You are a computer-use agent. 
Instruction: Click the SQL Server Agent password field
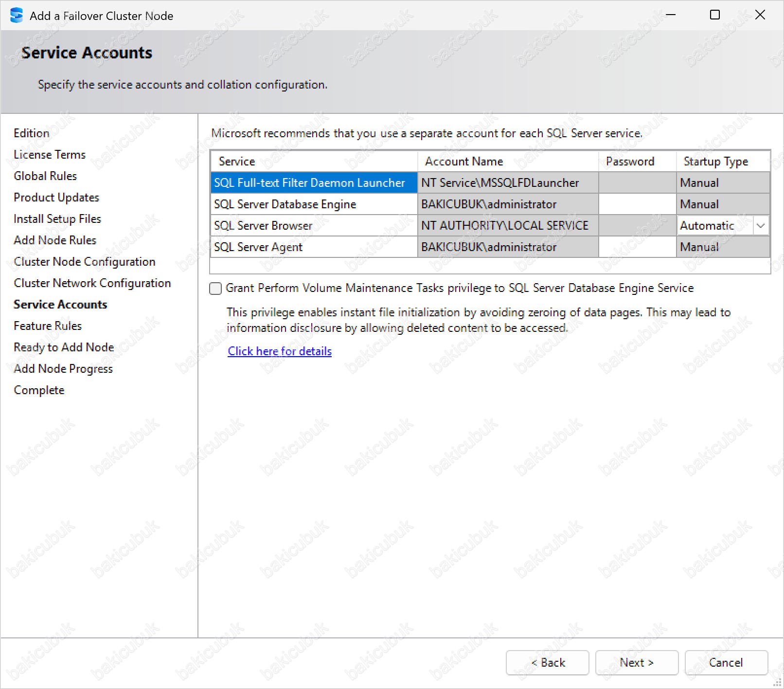coord(637,247)
